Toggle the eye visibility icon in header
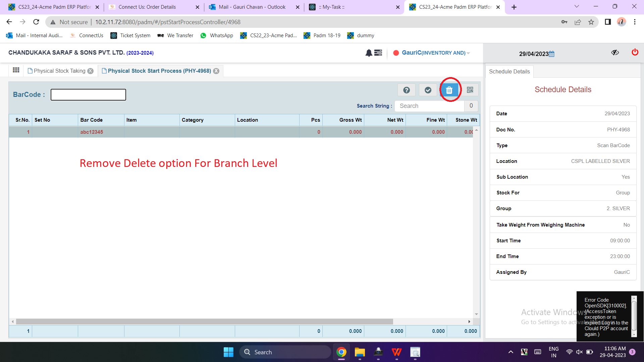 click(x=615, y=53)
